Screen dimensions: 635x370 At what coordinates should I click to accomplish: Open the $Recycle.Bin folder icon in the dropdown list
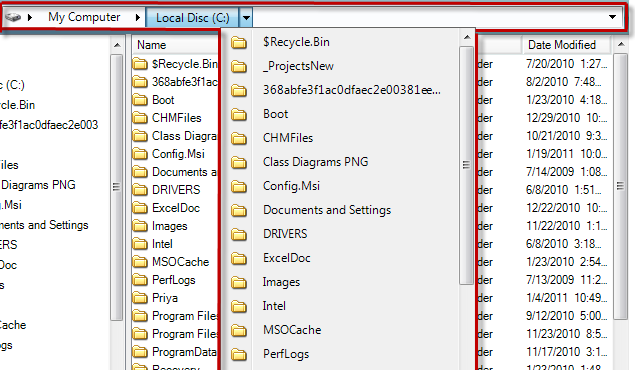239,42
